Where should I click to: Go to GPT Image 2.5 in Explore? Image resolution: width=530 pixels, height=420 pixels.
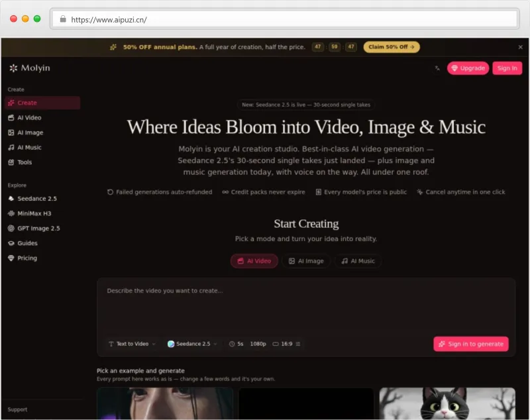(x=42, y=229)
